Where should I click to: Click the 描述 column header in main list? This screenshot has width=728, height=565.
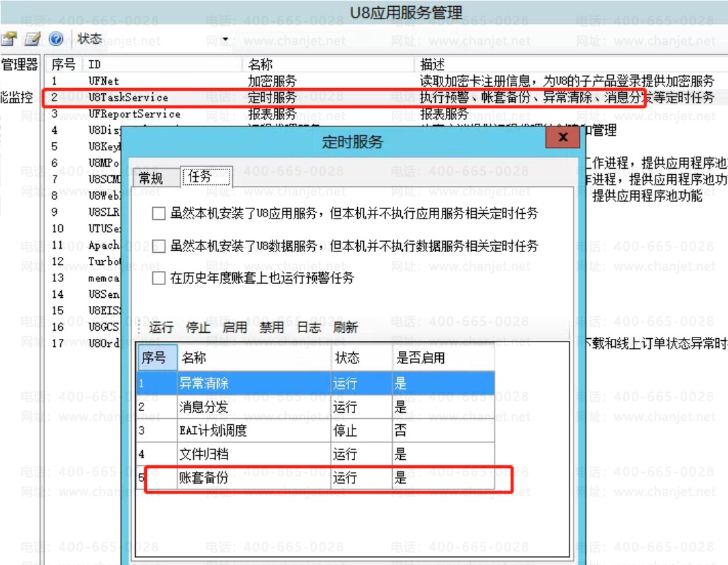pos(571,64)
